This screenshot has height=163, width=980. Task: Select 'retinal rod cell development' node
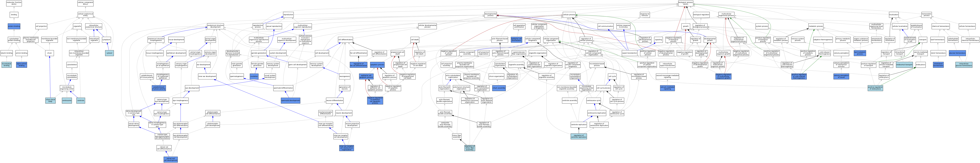click(x=170, y=160)
